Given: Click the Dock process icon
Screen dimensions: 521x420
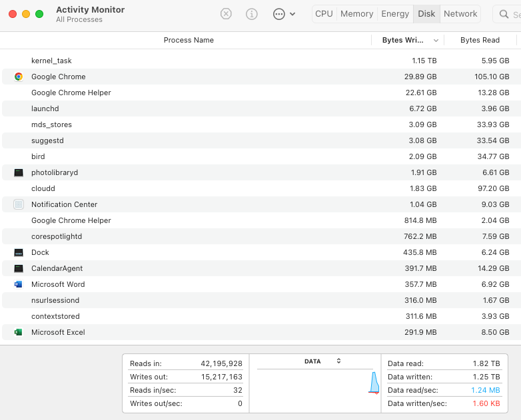Looking at the screenshot, I should [x=19, y=253].
